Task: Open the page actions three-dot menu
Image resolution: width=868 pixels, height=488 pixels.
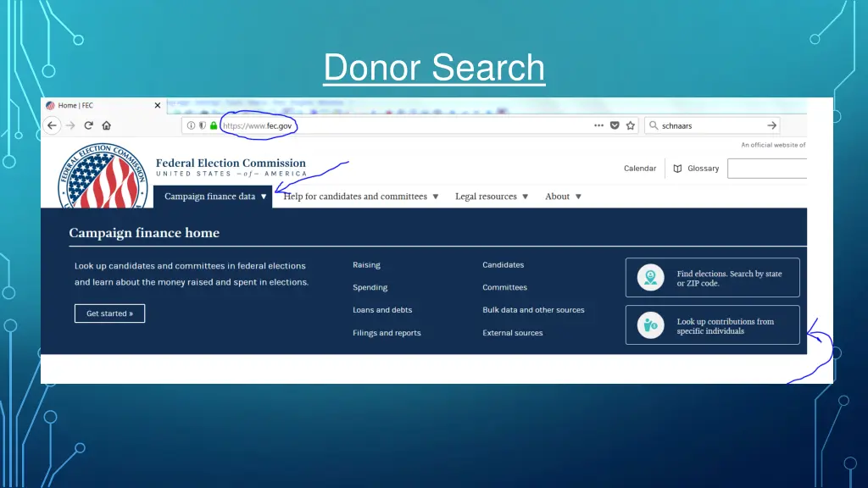Action: (598, 125)
